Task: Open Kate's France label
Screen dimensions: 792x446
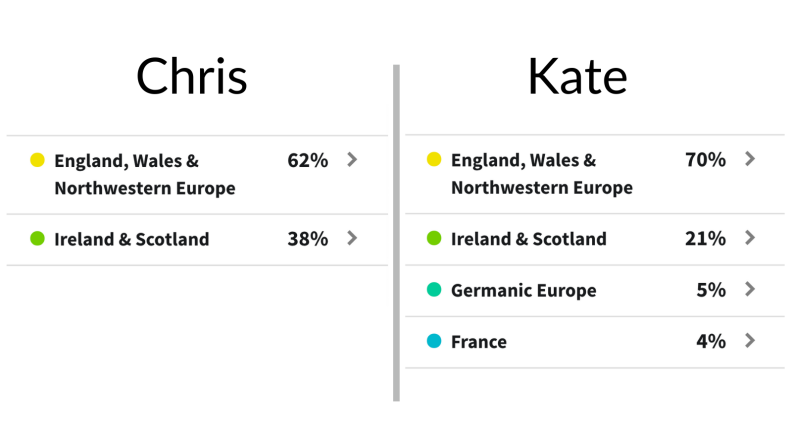Action: (479, 342)
